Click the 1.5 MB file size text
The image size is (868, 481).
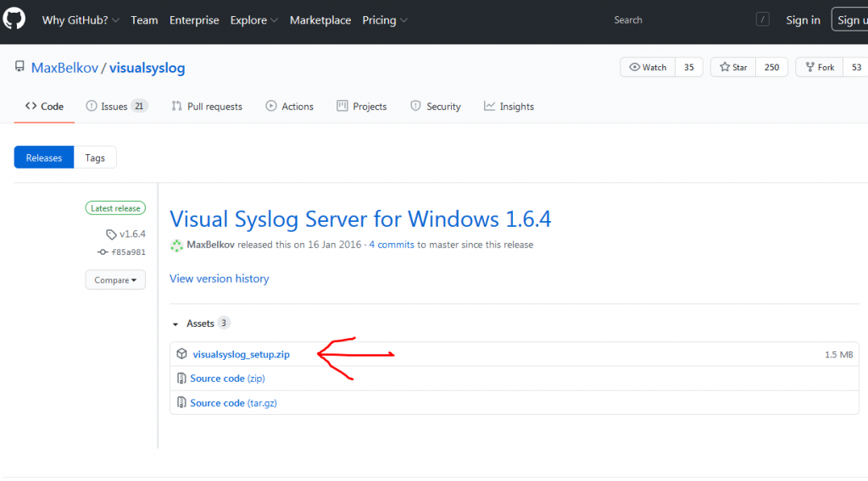838,354
